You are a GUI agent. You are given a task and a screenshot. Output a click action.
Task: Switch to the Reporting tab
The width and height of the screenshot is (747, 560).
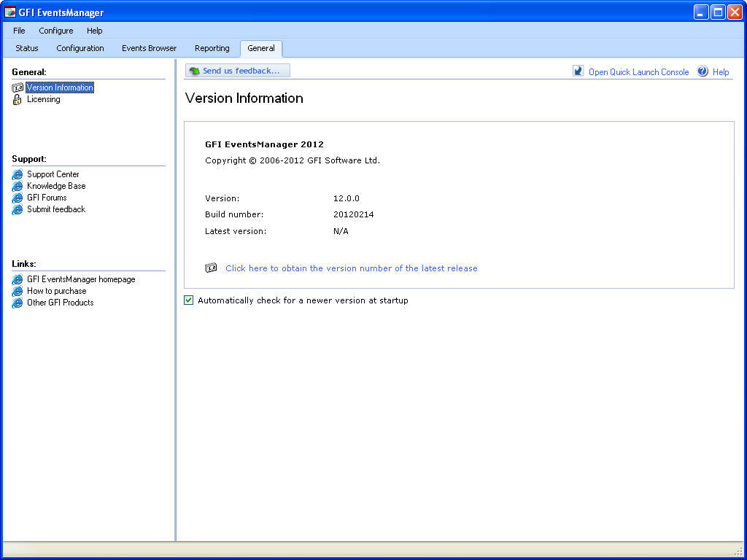212,48
